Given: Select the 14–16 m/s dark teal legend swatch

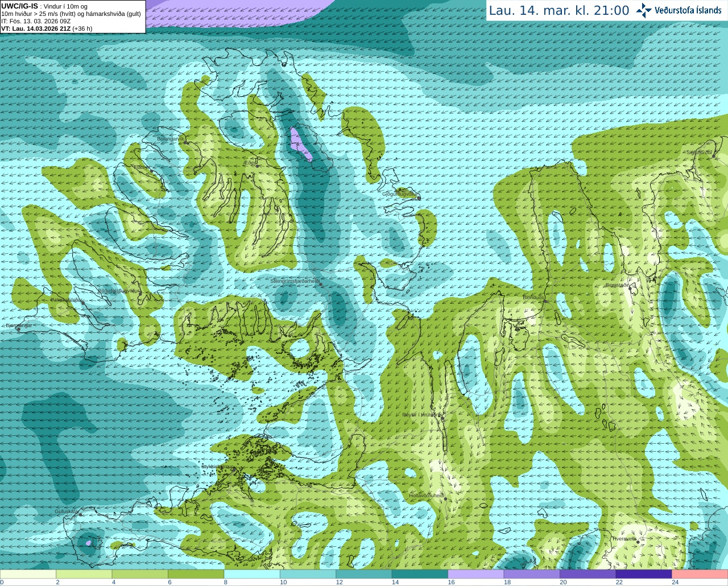Looking at the screenshot, I should point(420,574).
